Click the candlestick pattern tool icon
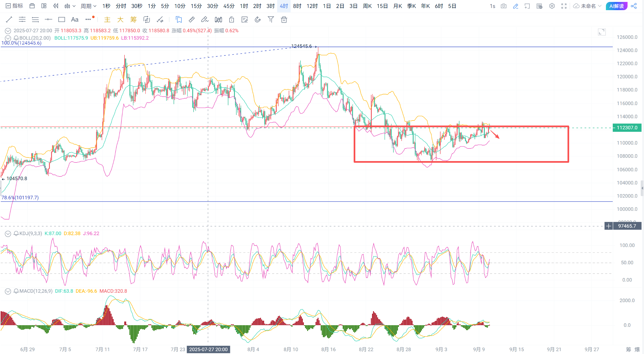The height and width of the screenshot is (354, 644). (x=219, y=19)
